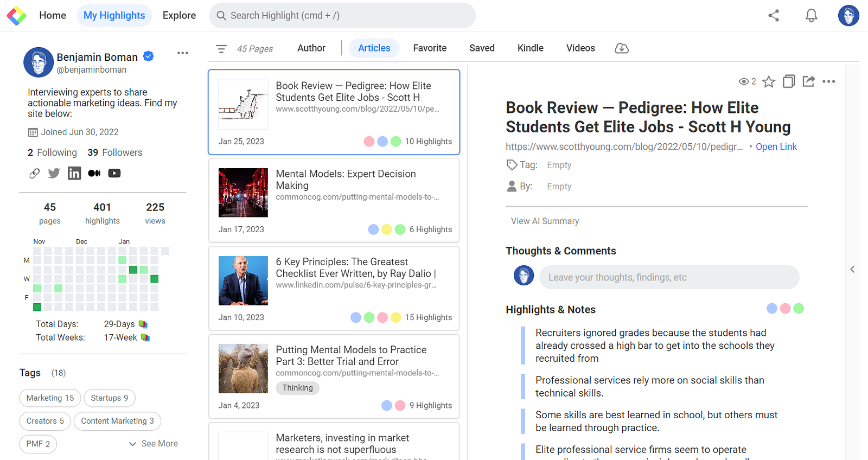
Task: Open the Explore tab
Action: (179, 16)
